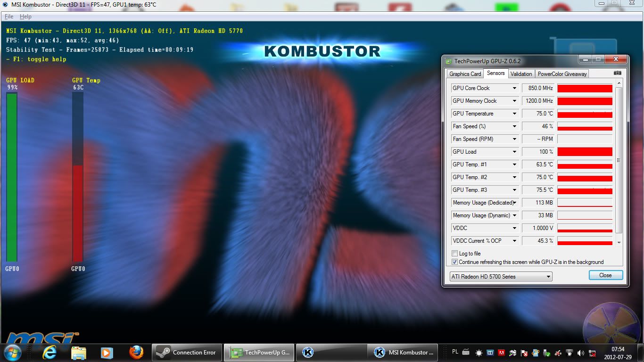Click the GPU-Z sensors scrollbar down arrow
Screen dimensions: 644x362
[619, 242]
